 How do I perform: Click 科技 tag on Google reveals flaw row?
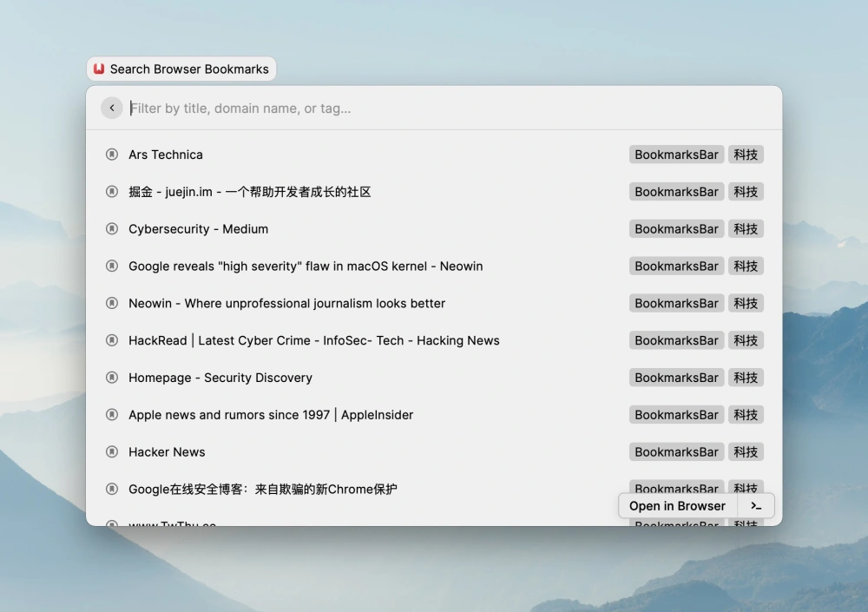point(746,266)
